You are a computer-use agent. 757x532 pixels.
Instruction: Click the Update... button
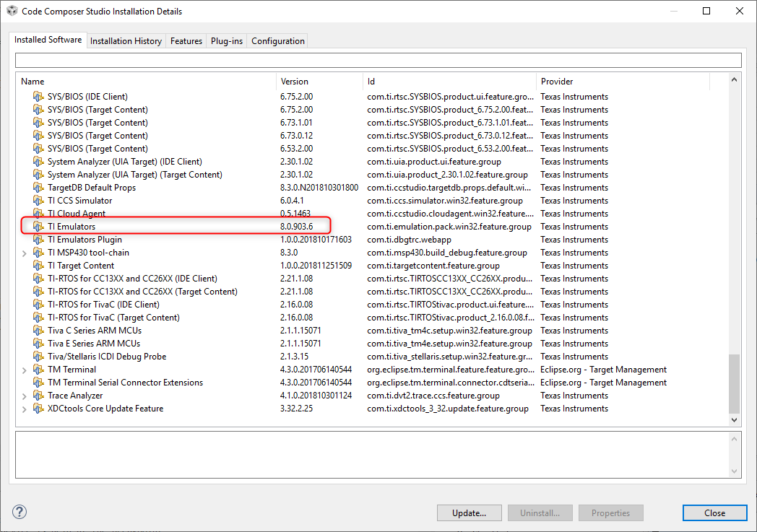coord(470,513)
